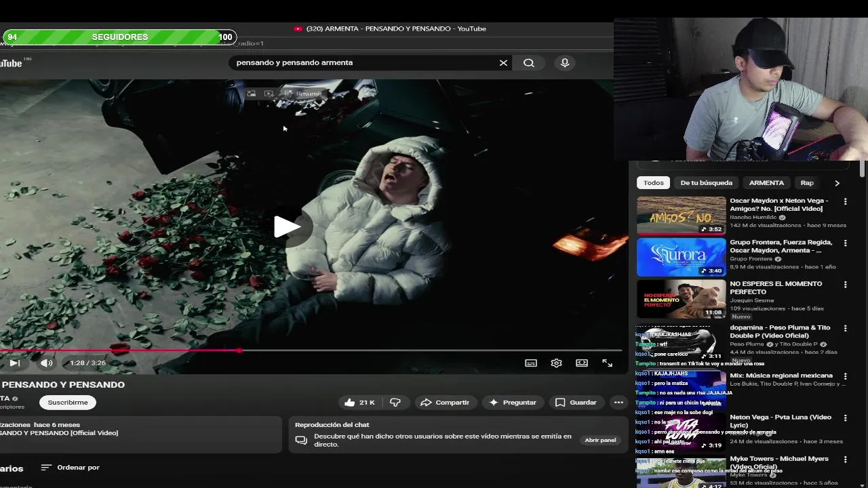Viewport: 868px width, 488px height.
Task: Open options menu for Oscar Maydon video
Action: pyautogui.click(x=845, y=202)
